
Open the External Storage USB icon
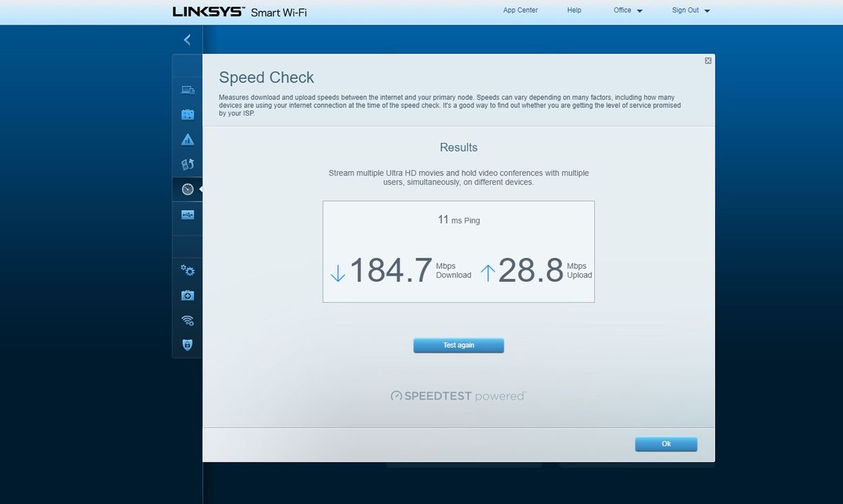point(188,215)
